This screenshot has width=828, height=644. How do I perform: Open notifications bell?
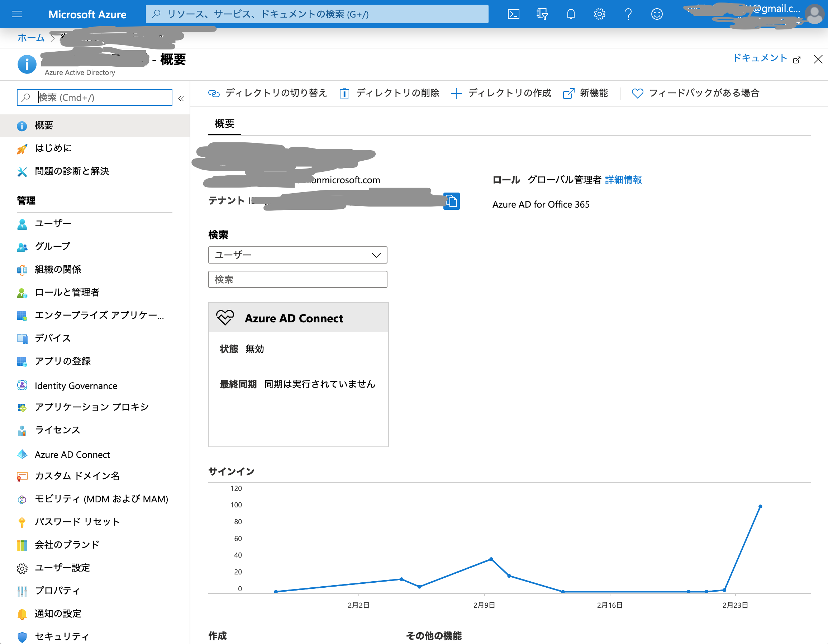tap(571, 14)
